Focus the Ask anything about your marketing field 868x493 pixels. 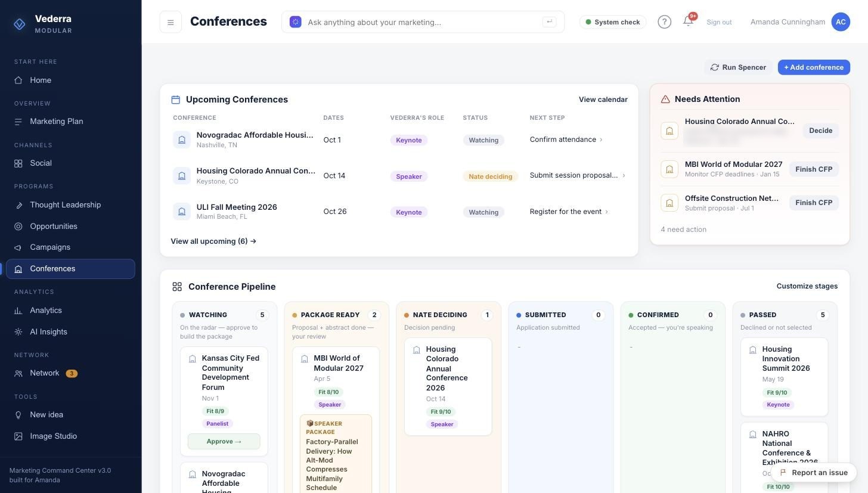click(x=423, y=22)
